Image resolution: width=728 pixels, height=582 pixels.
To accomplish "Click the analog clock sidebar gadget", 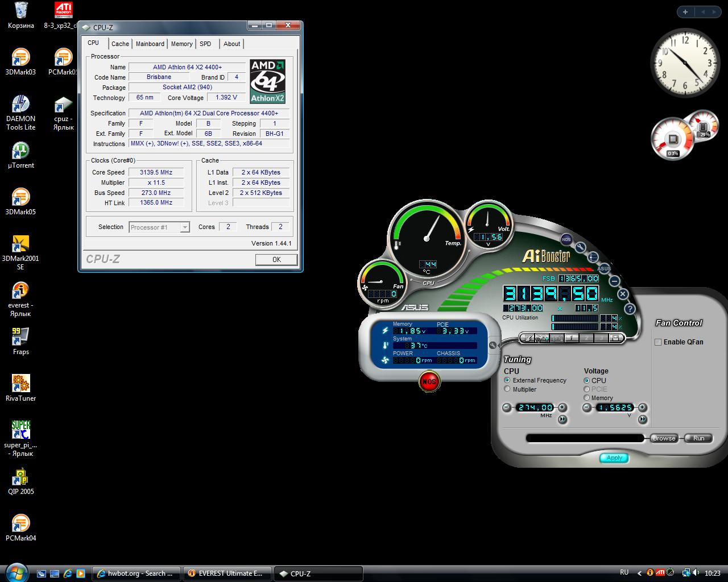I will point(684,63).
